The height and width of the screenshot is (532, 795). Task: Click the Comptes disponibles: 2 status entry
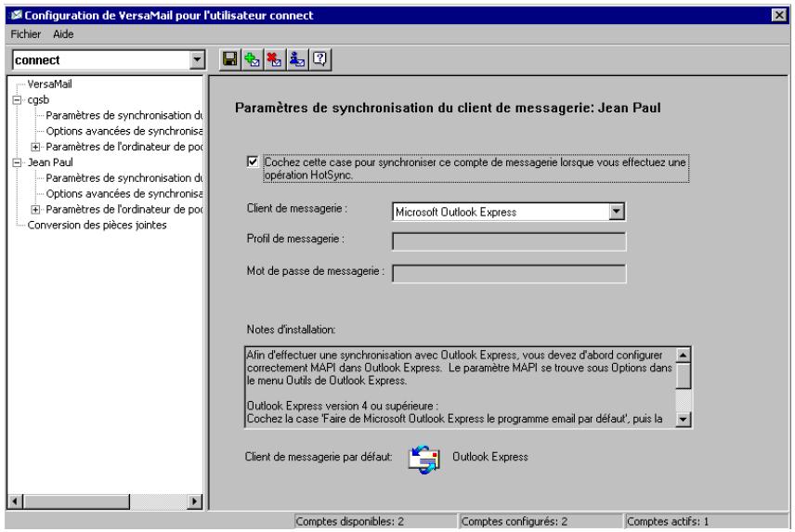coord(375,522)
